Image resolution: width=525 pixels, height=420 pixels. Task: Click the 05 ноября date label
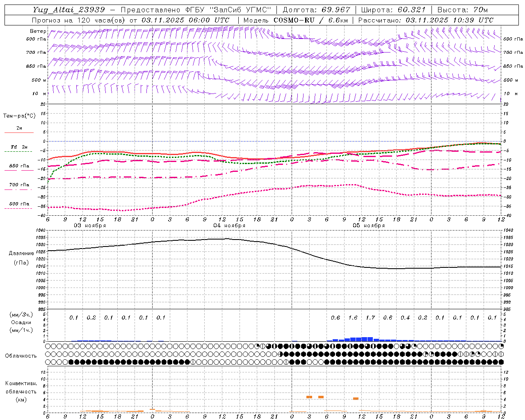(x=369, y=226)
